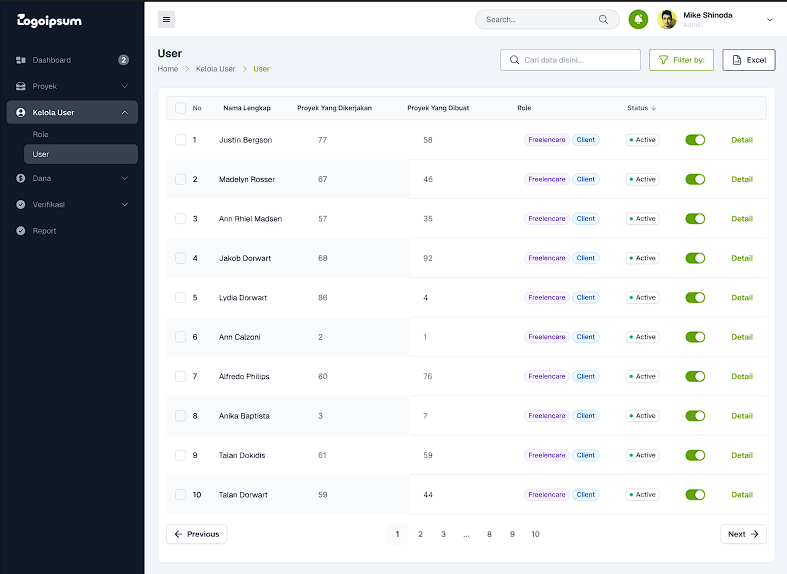Click the Dashboard grid icon

[21, 60]
